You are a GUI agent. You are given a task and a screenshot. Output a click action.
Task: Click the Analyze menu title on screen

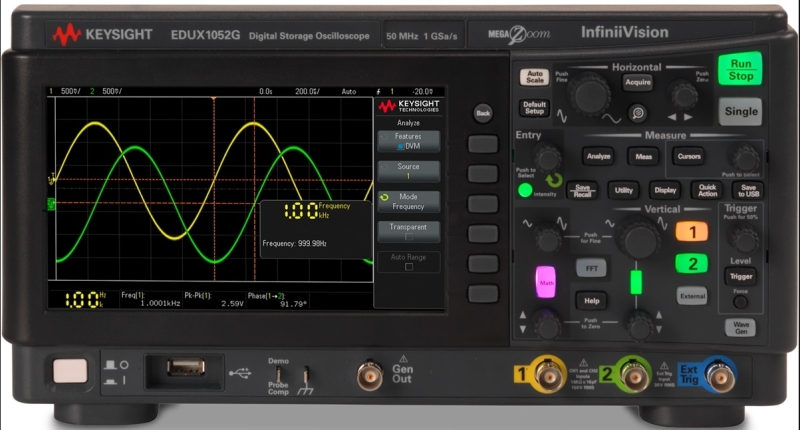tap(409, 123)
